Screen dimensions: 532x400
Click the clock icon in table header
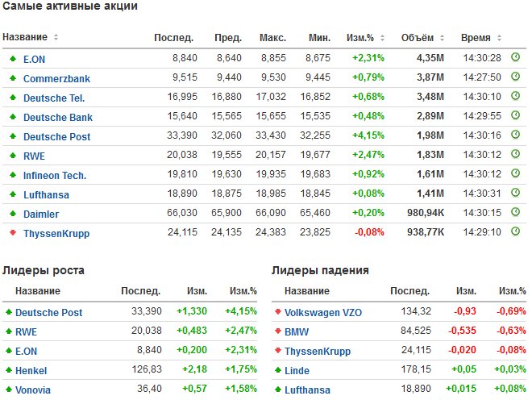(515, 38)
